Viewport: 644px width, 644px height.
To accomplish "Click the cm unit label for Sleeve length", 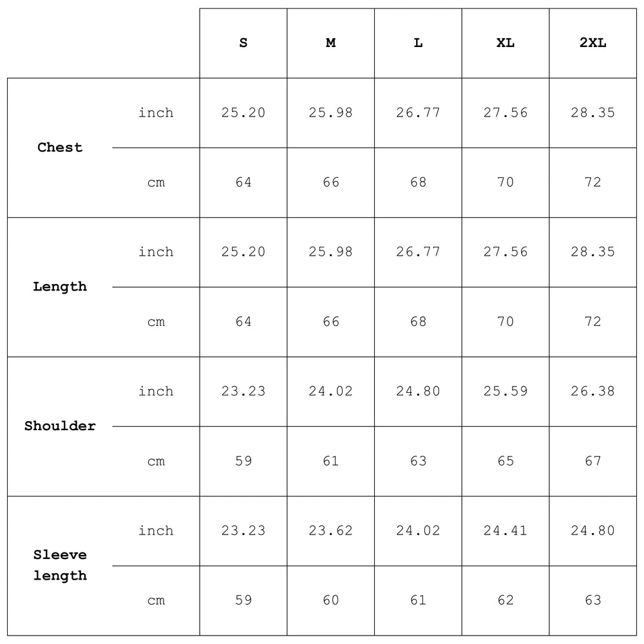I will 156,600.
